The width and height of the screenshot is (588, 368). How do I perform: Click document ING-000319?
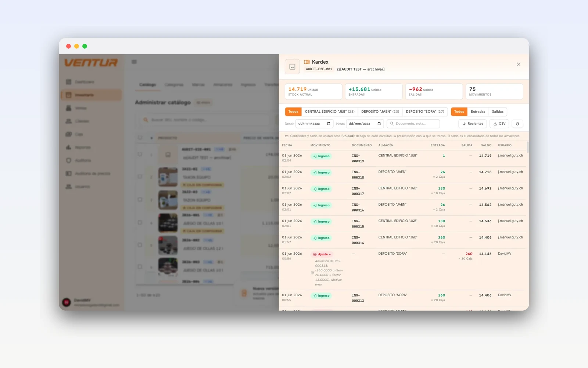[358, 158]
